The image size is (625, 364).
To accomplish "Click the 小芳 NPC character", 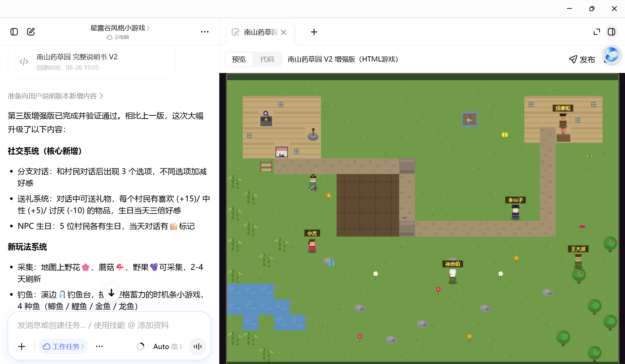I will pyautogui.click(x=312, y=246).
